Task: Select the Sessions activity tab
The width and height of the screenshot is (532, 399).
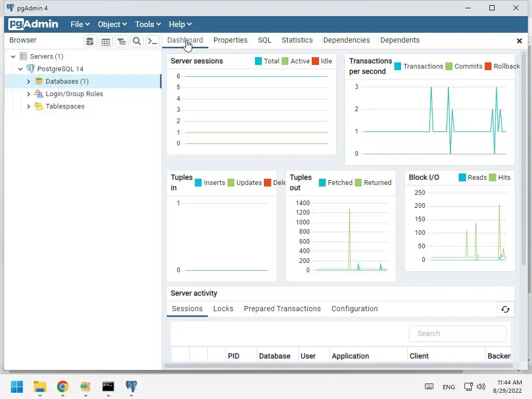Action: 187,309
